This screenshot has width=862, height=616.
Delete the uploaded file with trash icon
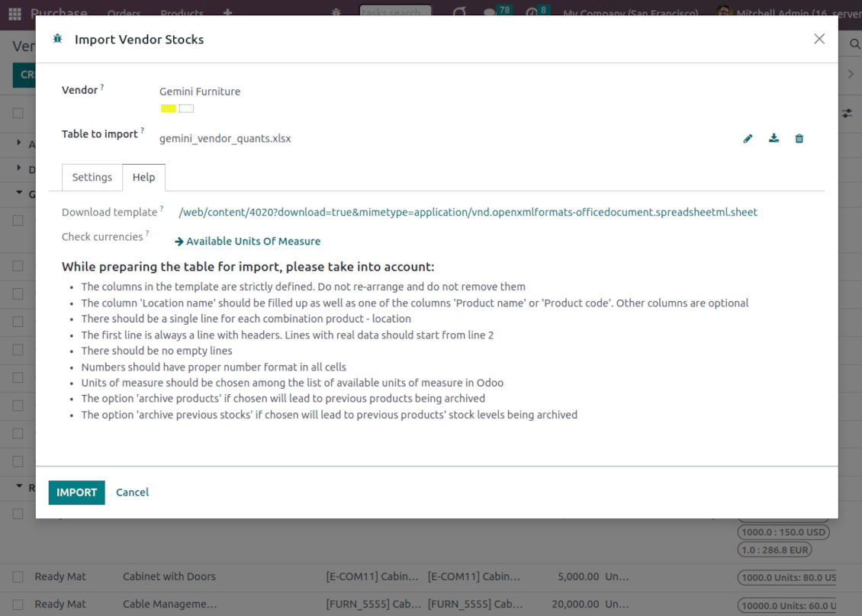click(799, 139)
